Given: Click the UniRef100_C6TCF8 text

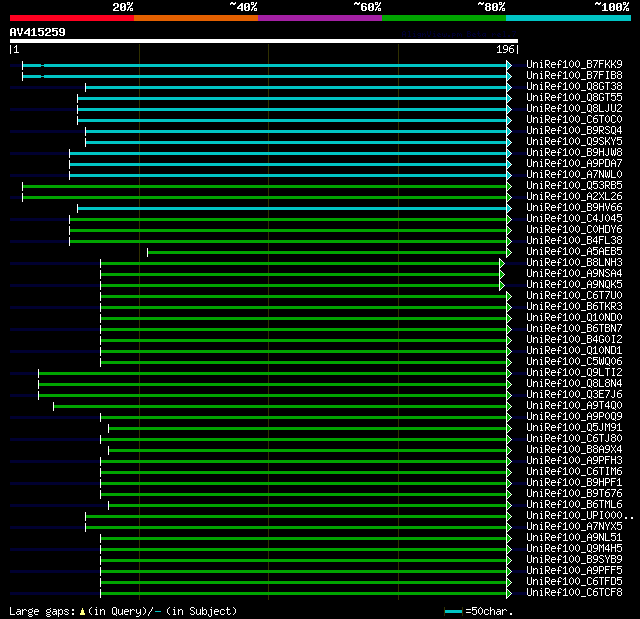Looking at the screenshot, I should 574,593.
